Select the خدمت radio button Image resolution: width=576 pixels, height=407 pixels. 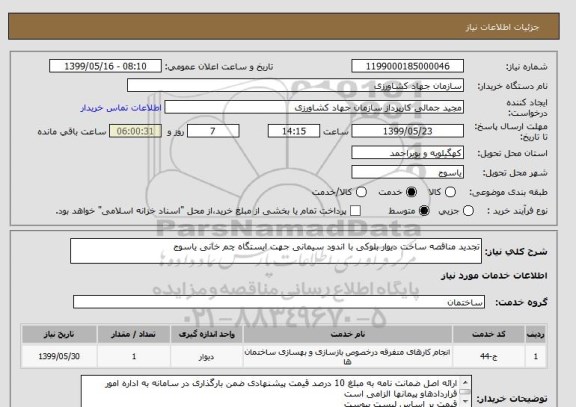(x=411, y=192)
